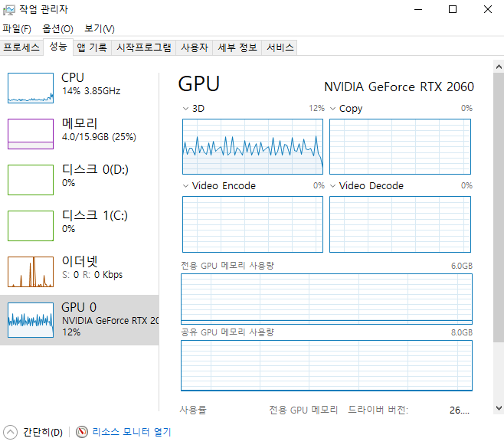The height and width of the screenshot is (448, 504).
Task: Open the 리소스 모니터 열기 link
Action: coord(132,432)
